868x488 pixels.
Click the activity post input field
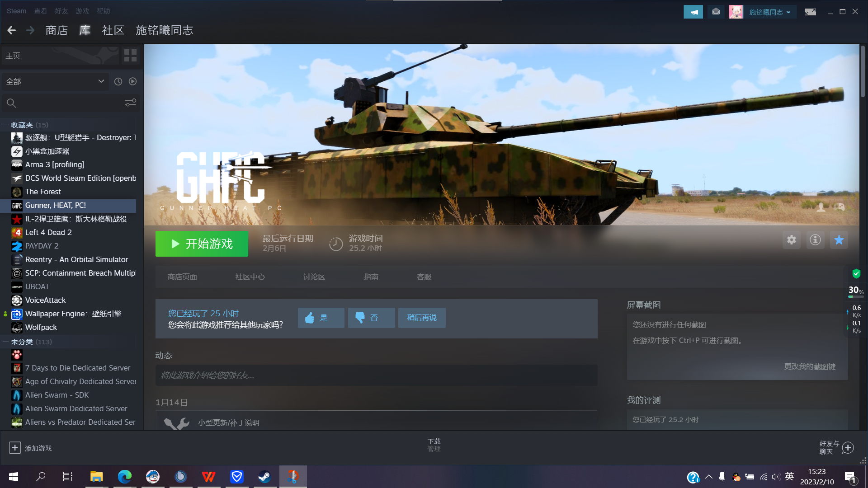tap(376, 375)
